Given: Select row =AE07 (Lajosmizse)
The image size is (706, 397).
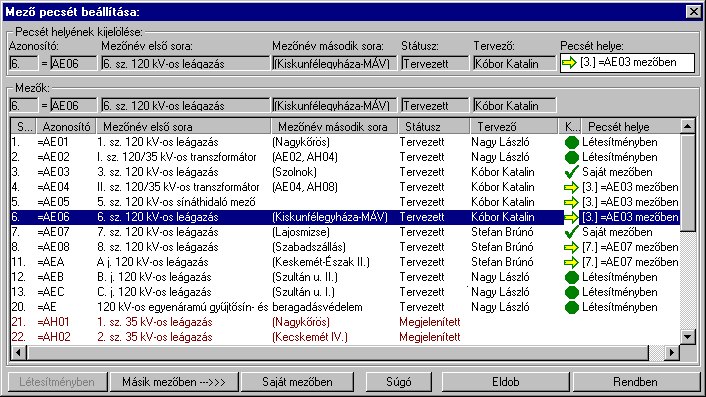Looking at the screenshot, I should (x=345, y=232).
